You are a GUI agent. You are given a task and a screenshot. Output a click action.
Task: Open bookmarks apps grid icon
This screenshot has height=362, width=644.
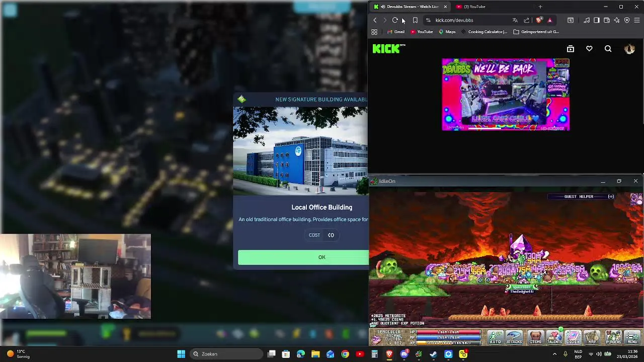coord(374,32)
